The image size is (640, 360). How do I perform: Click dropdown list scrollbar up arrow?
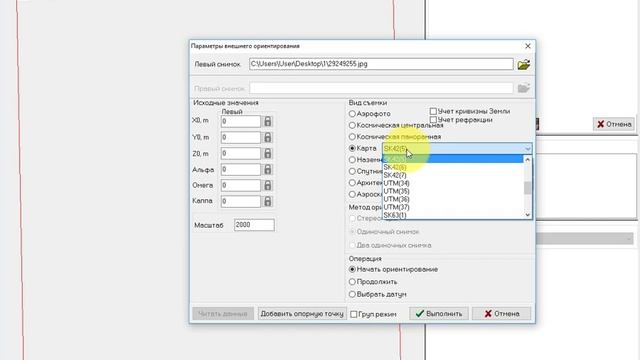coord(527,160)
